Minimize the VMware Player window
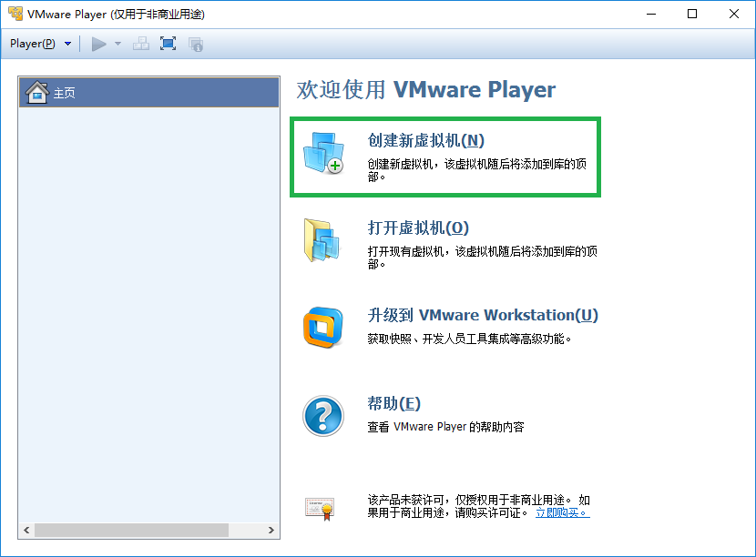Screen dimensions: 756x557 click(x=651, y=14)
